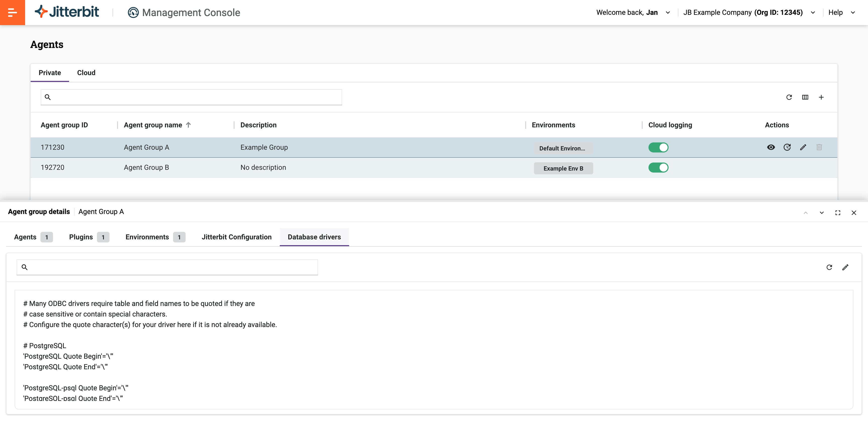
Task: Click the Cloud logging column header
Action: (x=670, y=125)
